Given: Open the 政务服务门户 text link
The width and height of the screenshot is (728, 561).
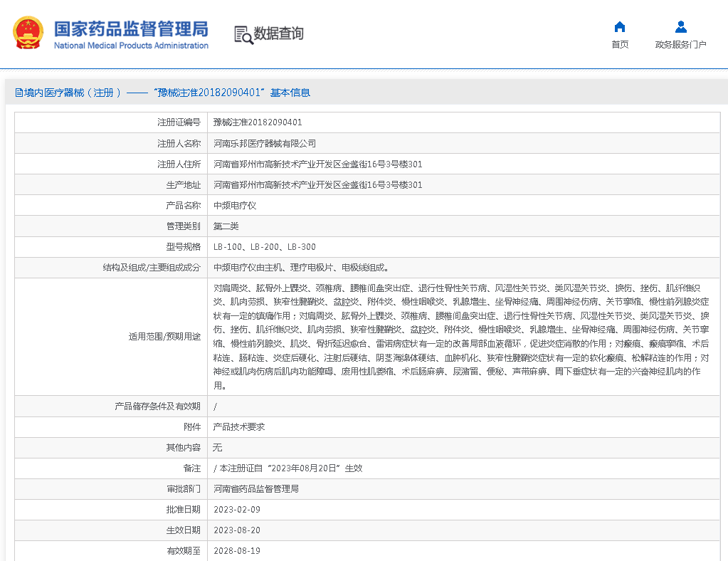Looking at the screenshot, I should click(680, 45).
